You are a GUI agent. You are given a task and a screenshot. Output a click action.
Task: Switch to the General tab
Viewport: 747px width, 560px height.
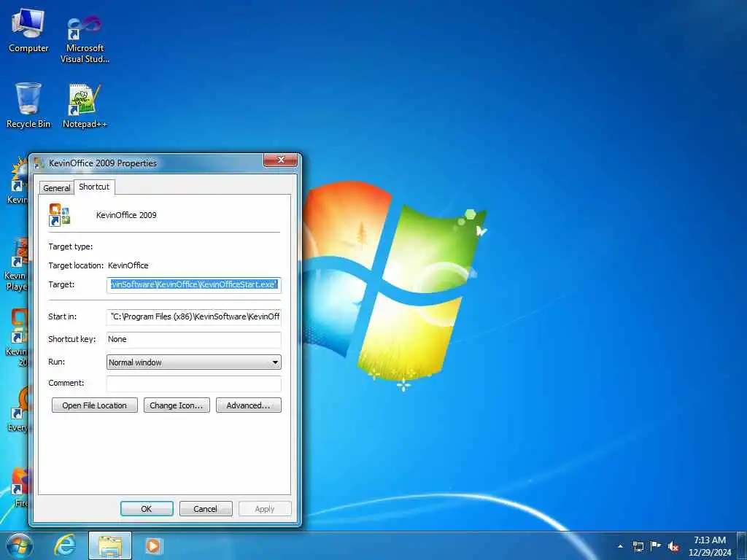click(x=57, y=187)
